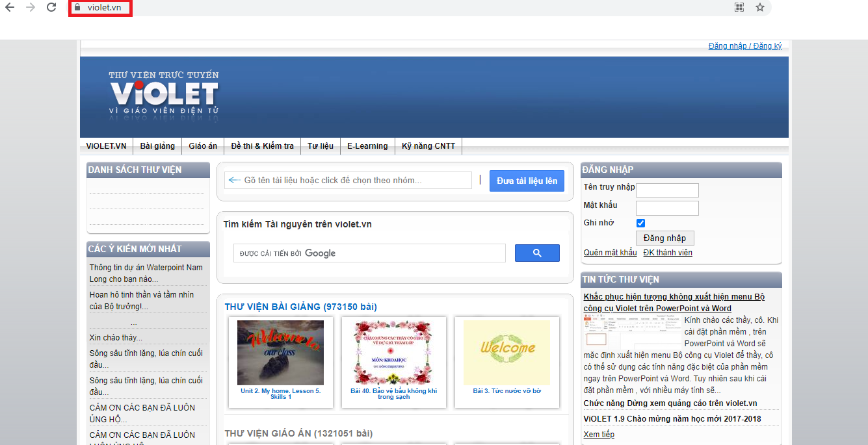Screen dimensions: 868x445
Task: Open Bài 3. Tức nước vỡ bờ link
Action: pos(507,391)
